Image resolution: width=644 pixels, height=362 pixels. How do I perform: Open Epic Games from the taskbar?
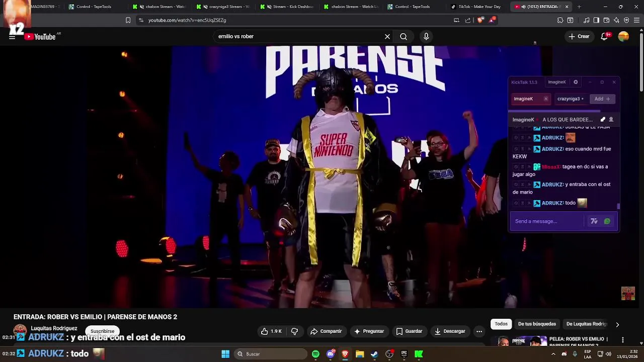[x=404, y=354]
